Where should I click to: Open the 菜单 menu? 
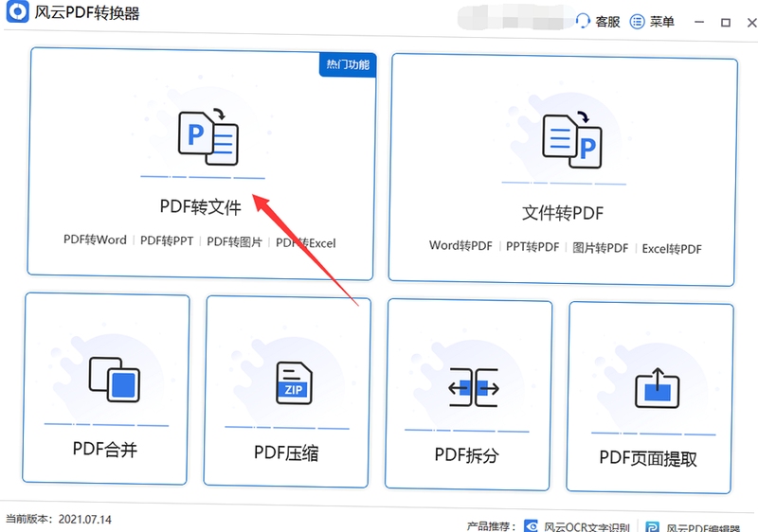652,21
